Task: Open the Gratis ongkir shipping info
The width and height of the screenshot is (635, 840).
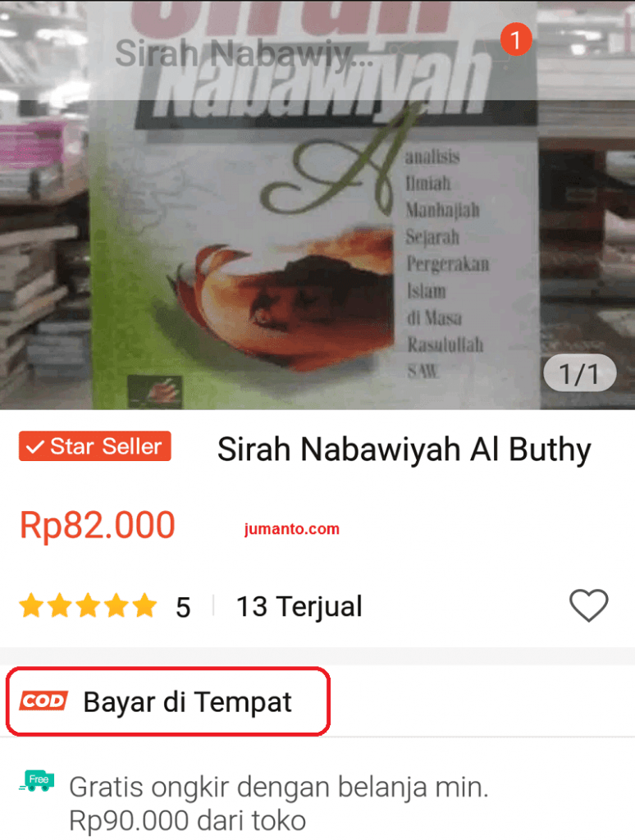Action: pyautogui.click(x=279, y=804)
